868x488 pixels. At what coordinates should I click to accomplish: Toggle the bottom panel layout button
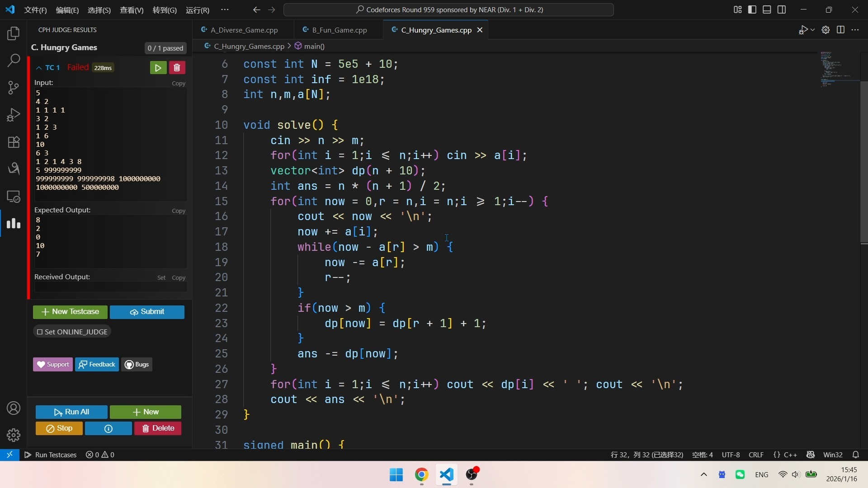point(767,9)
